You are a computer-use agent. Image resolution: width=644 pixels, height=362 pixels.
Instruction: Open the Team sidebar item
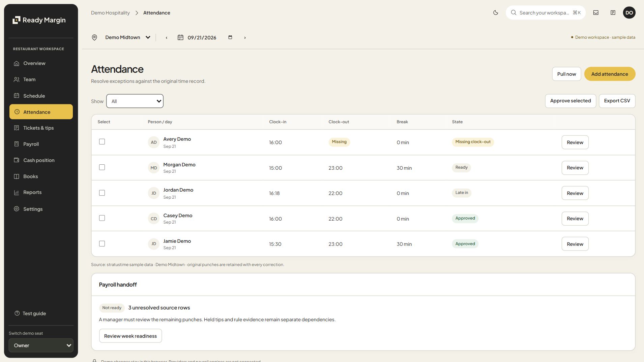tap(41, 79)
